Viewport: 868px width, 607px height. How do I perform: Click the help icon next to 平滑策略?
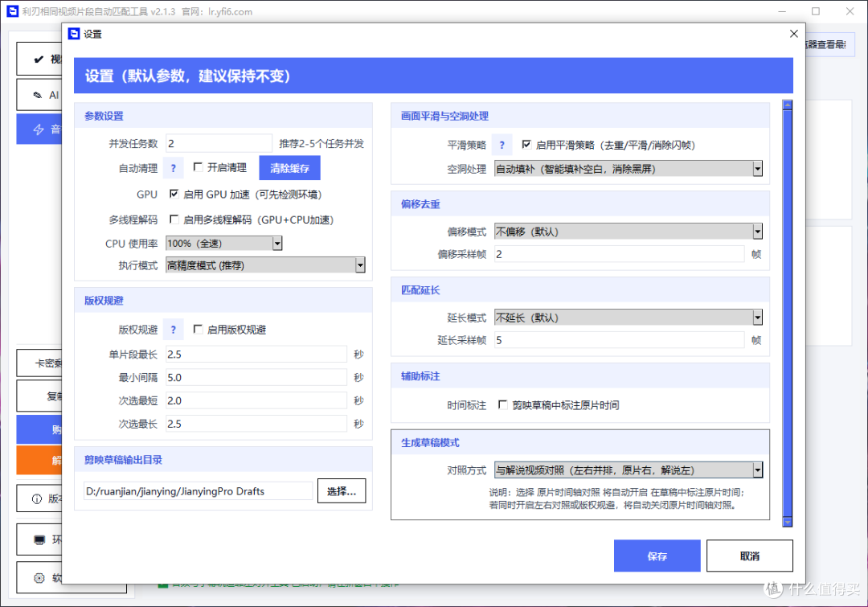point(502,145)
